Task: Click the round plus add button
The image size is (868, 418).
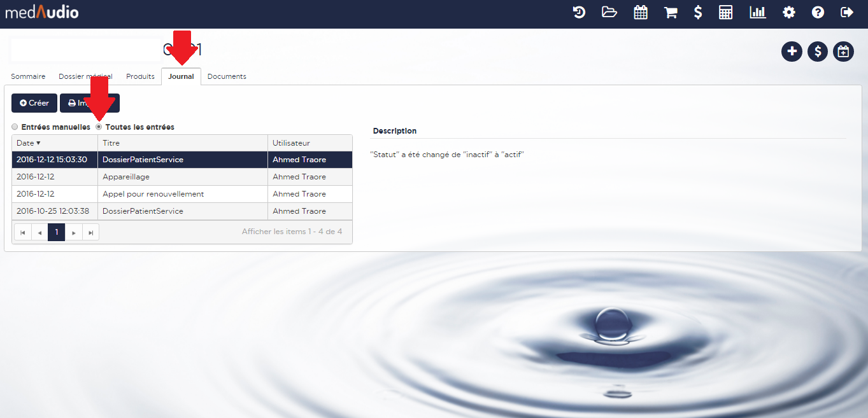Action: pos(792,52)
